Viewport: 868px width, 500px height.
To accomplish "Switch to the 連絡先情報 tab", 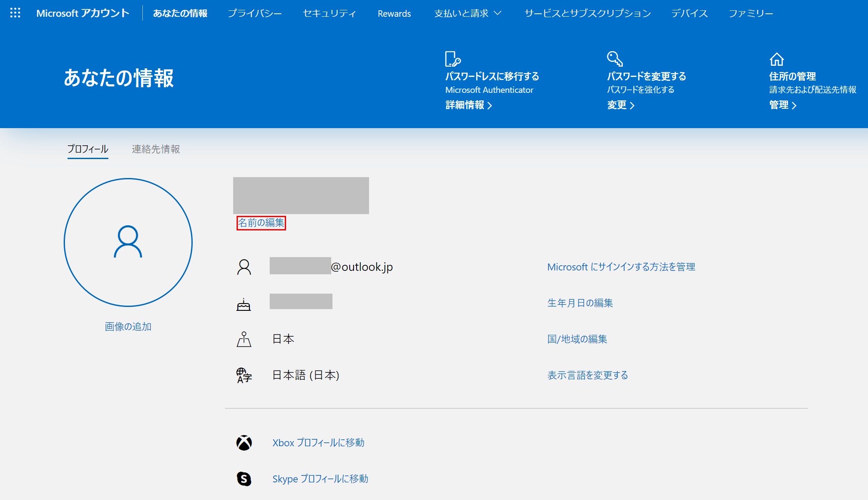I will [156, 149].
